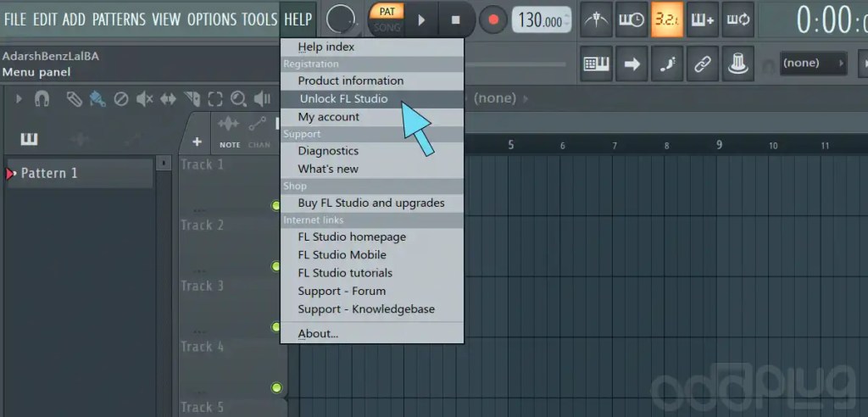
Task: Open the (none) pattern selector dropdown
Action: click(x=813, y=63)
